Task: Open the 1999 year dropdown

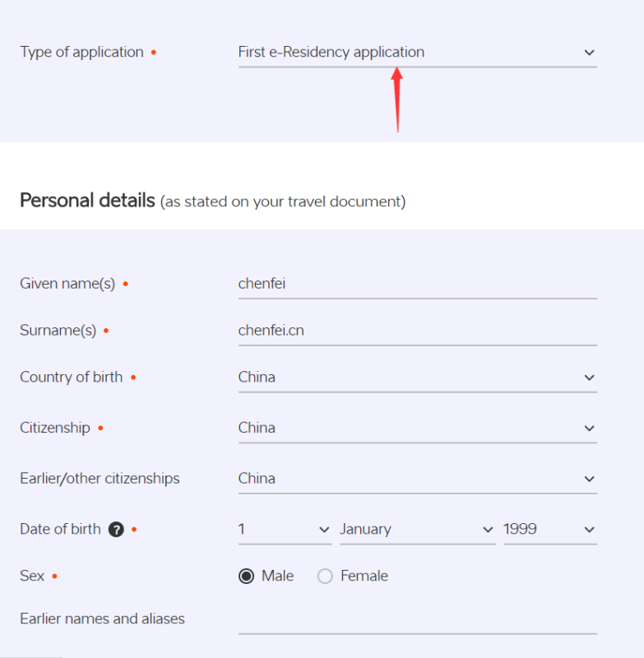Action: pyautogui.click(x=550, y=530)
